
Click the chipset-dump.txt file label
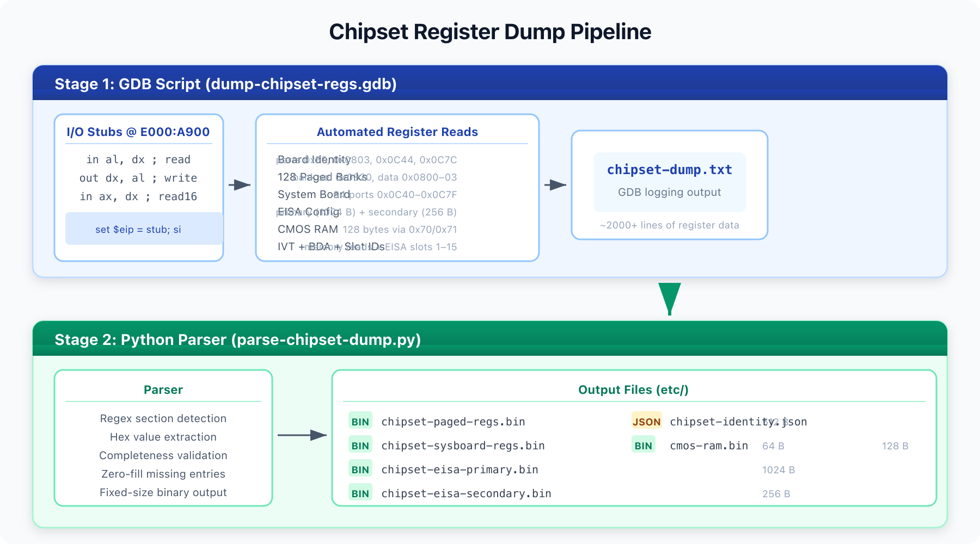tap(669, 170)
